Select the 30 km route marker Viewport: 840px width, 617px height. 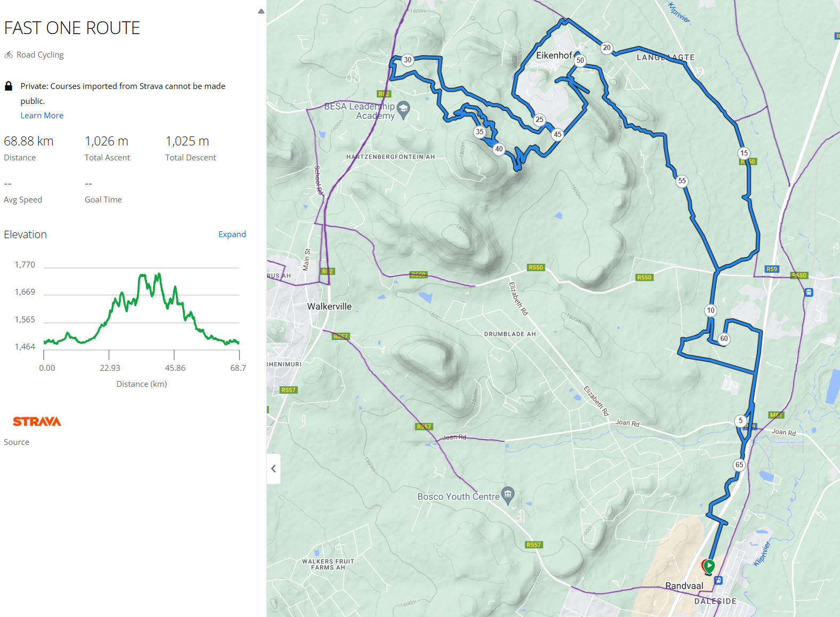407,60
